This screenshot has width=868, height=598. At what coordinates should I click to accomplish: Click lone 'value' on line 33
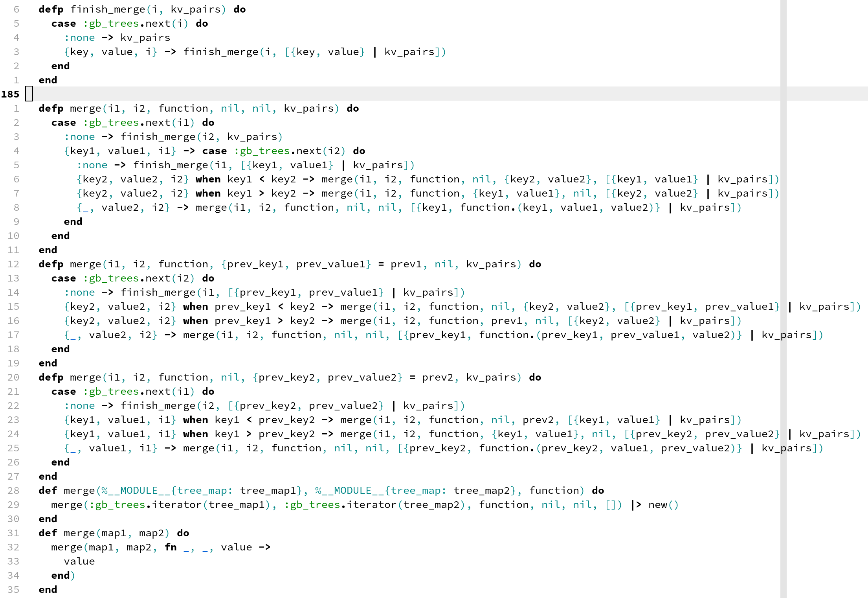(x=79, y=561)
